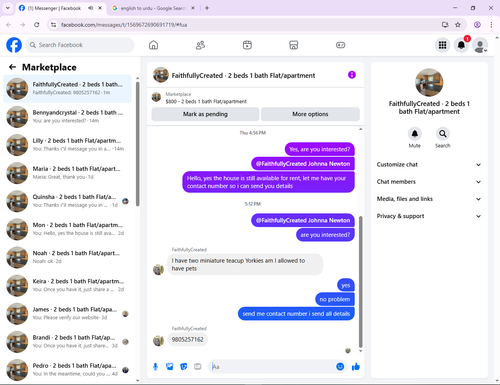Image resolution: width=500 pixels, height=385 pixels.
Task: Expand Privacy & support section
Action: [x=429, y=216]
